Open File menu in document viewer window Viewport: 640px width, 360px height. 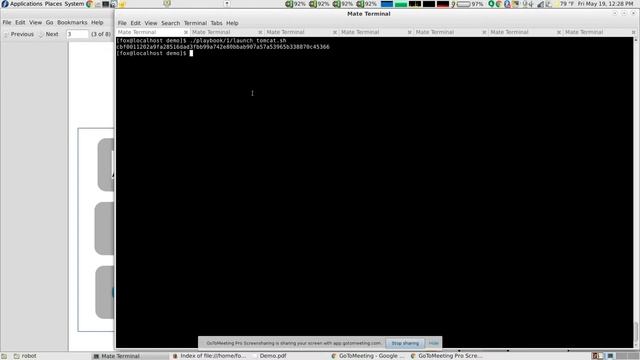[7, 22]
